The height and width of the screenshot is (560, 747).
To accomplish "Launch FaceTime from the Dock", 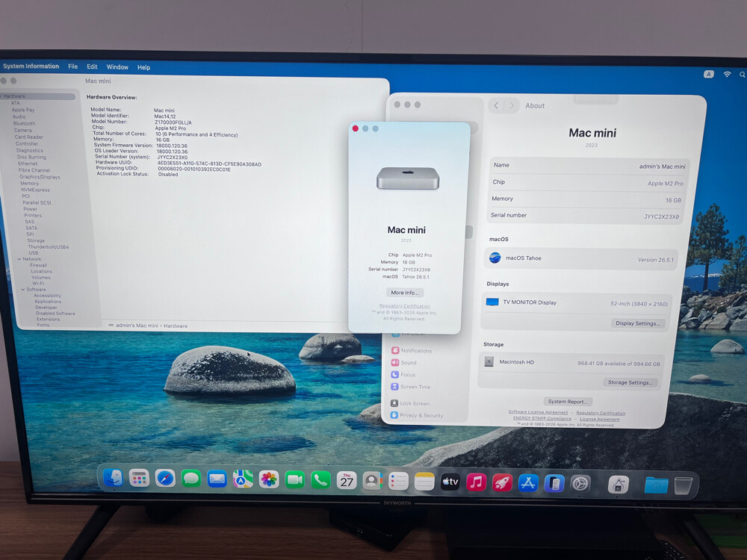I will (295, 480).
